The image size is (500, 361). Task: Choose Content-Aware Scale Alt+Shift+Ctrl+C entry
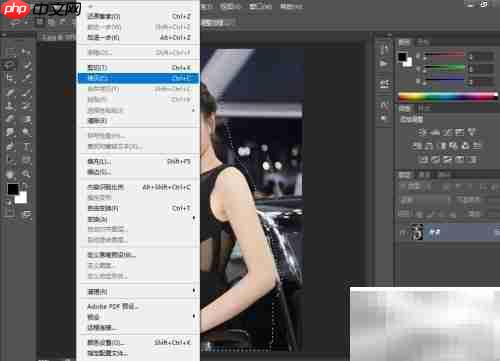[138, 187]
